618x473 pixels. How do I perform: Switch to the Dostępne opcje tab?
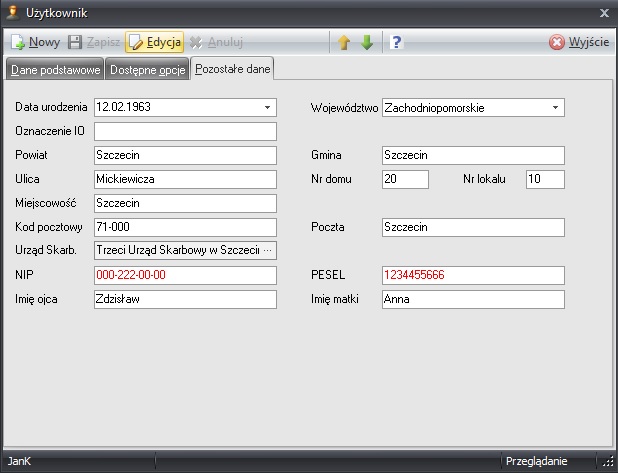pyautogui.click(x=147, y=69)
